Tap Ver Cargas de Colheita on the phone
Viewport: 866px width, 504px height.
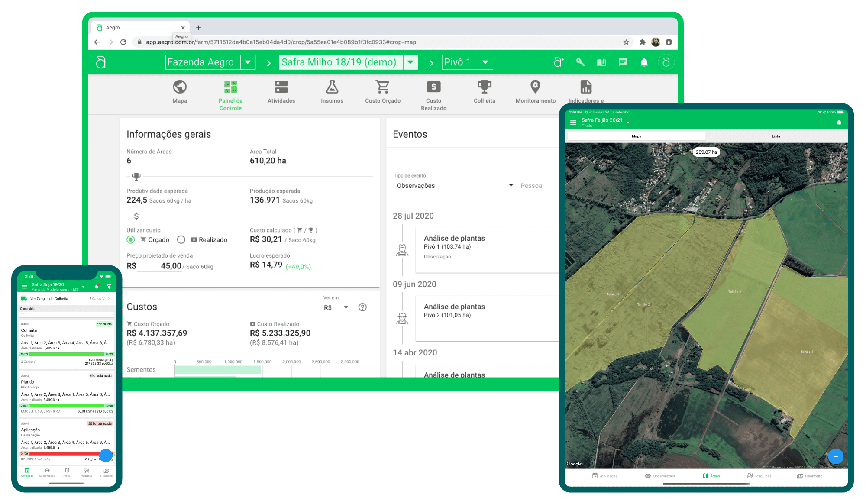48,299
